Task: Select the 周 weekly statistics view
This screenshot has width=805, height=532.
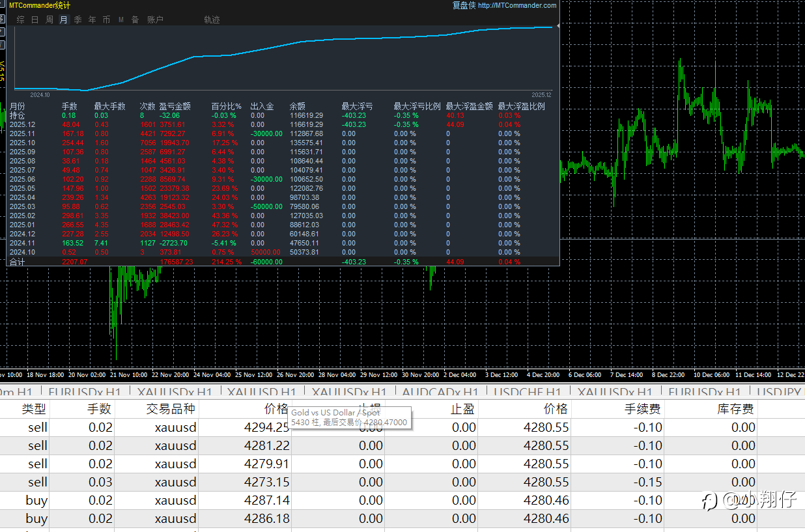Action: 49,20
